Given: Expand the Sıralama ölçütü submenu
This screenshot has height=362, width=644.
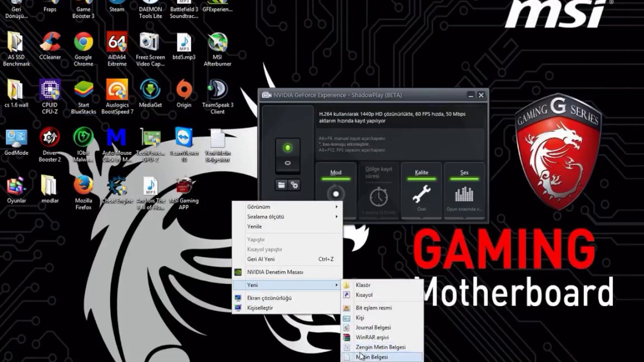Looking at the screenshot, I should (287, 217).
